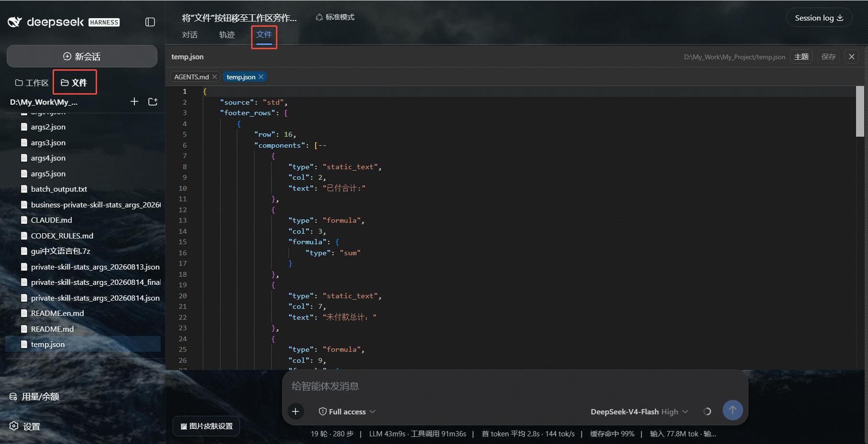Click file icon beside README.md
Viewport: 868px width, 444px height.
click(x=24, y=329)
